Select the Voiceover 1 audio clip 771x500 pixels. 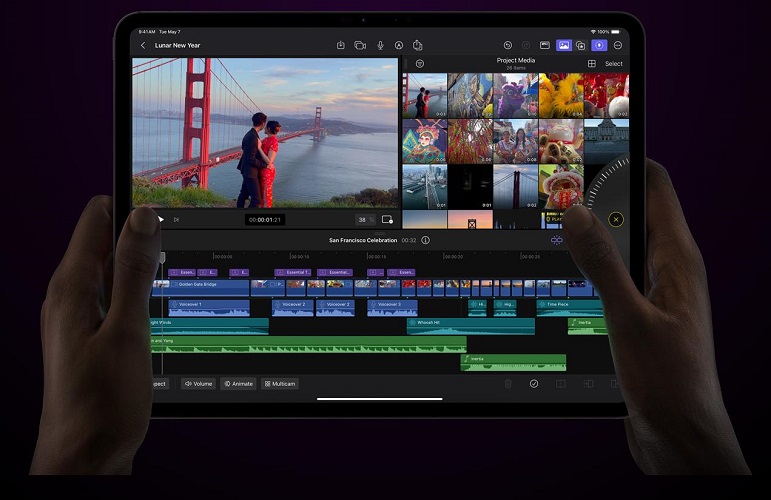pos(209,308)
